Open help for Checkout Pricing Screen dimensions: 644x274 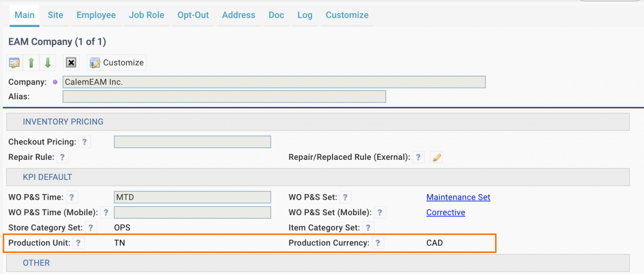point(85,142)
